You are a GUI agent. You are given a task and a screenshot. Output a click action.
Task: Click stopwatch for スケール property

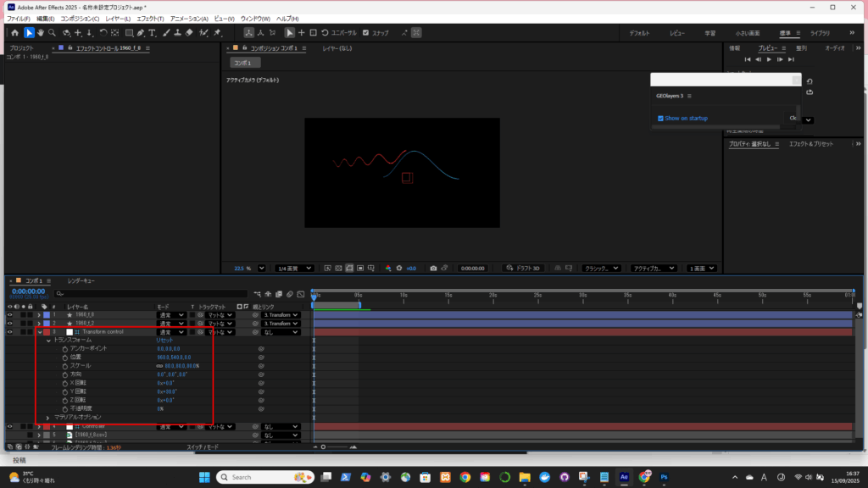click(64, 366)
